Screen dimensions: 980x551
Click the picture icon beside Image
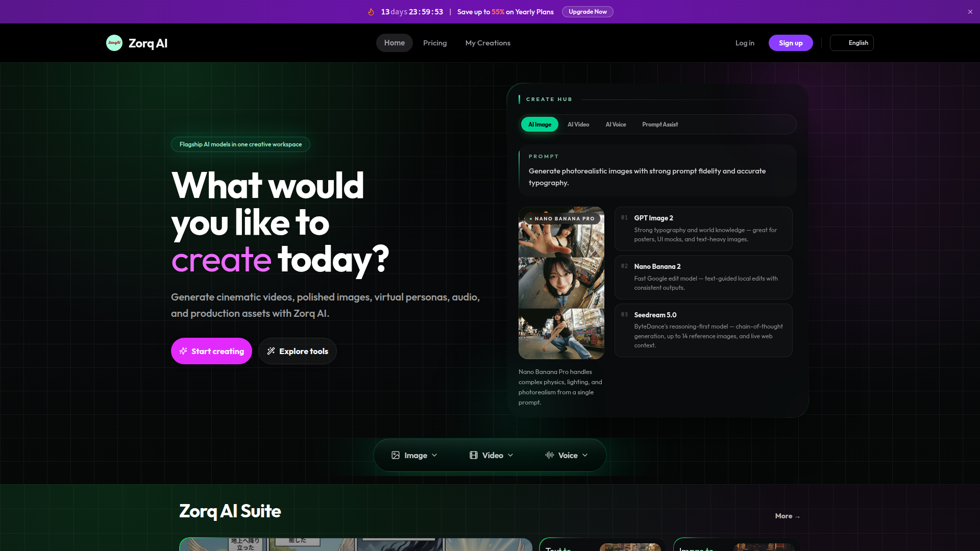(x=396, y=455)
